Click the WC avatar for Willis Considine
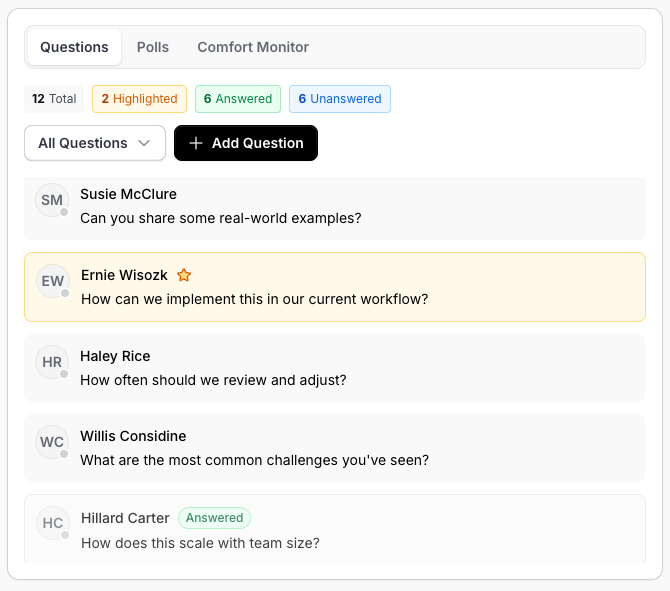 click(x=52, y=442)
